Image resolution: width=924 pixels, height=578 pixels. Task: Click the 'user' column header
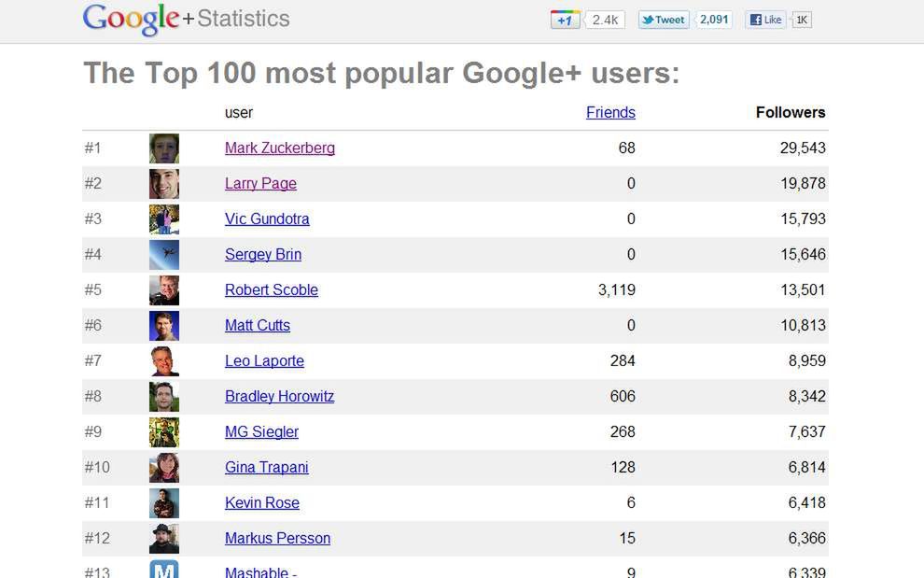coord(239,113)
